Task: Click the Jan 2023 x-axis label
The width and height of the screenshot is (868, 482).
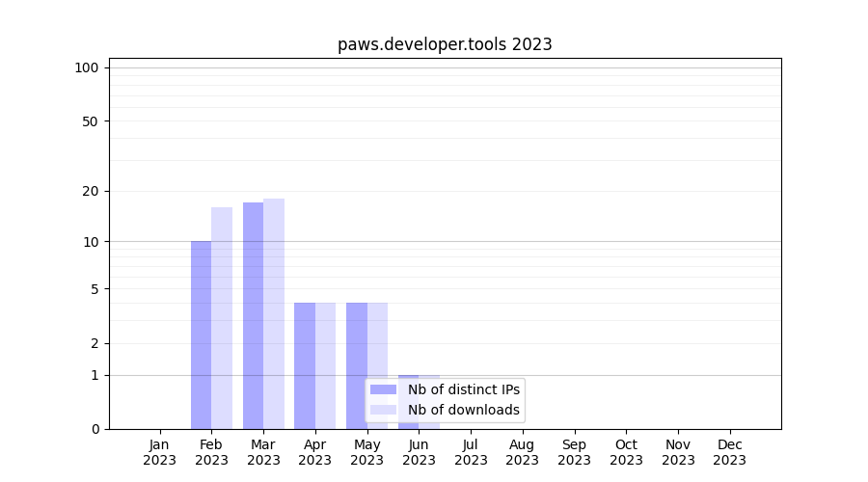Action: point(160,452)
